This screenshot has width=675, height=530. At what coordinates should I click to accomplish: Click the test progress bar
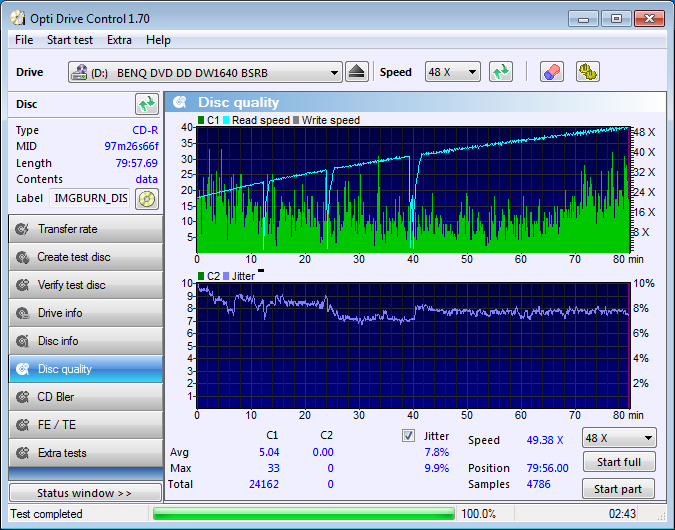tap(303, 514)
